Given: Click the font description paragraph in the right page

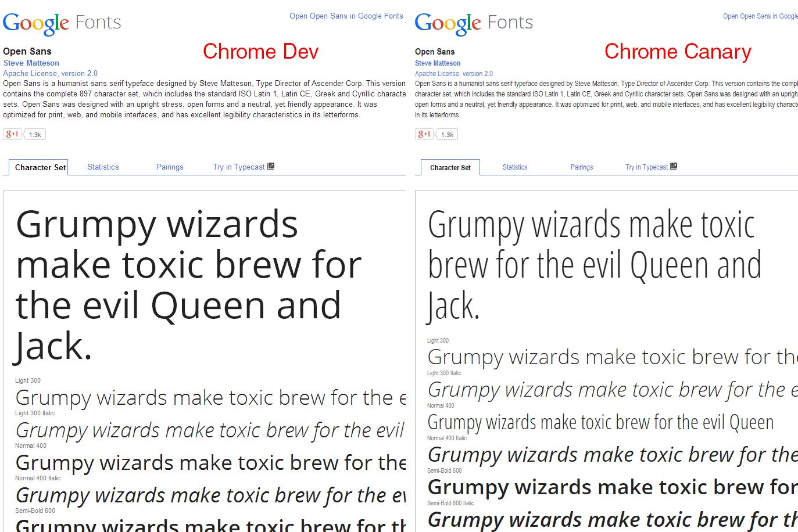Looking at the screenshot, I should (606, 99).
